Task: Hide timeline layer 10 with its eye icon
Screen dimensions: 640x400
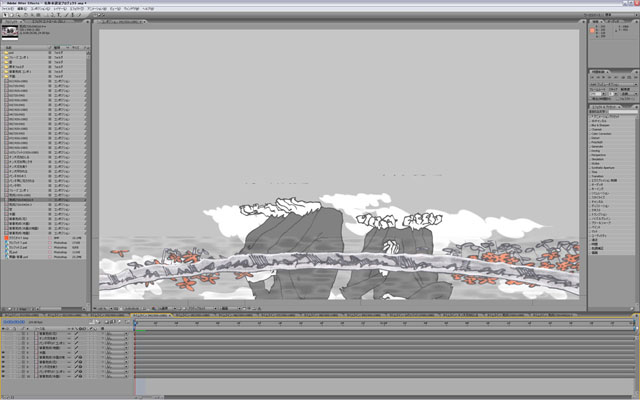Action: [3, 376]
